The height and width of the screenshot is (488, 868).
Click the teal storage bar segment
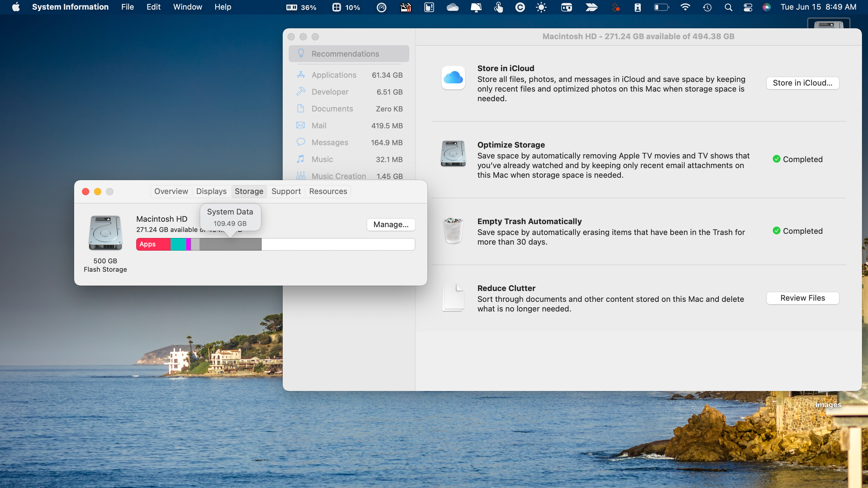[178, 244]
